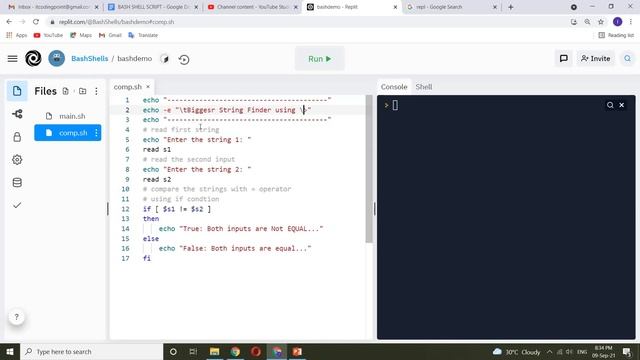Click line 12 if condition code
Image resolution: width=640 pixels, height=360 pixels.
pyautogui.click(x=177, y=209)
